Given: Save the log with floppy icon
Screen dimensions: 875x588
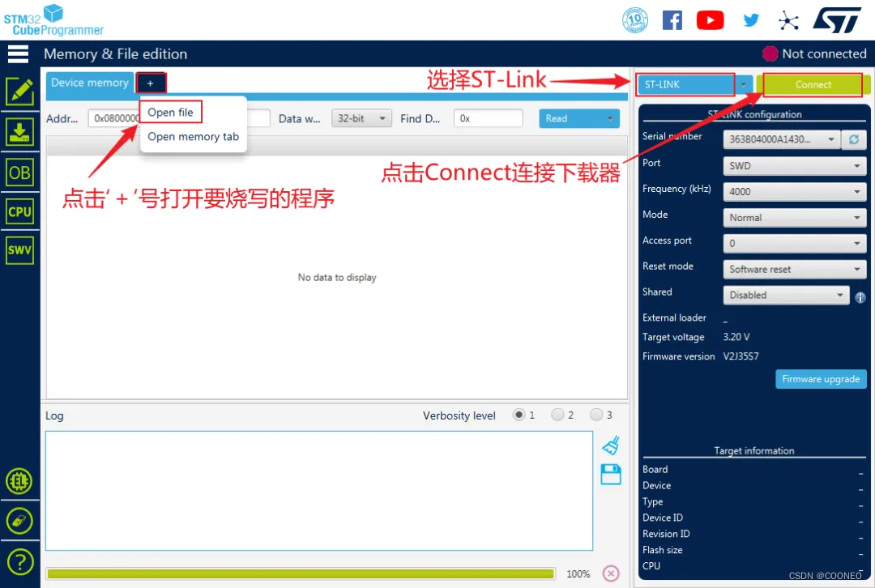Looking at the screenshot, I should pos(611,475).
